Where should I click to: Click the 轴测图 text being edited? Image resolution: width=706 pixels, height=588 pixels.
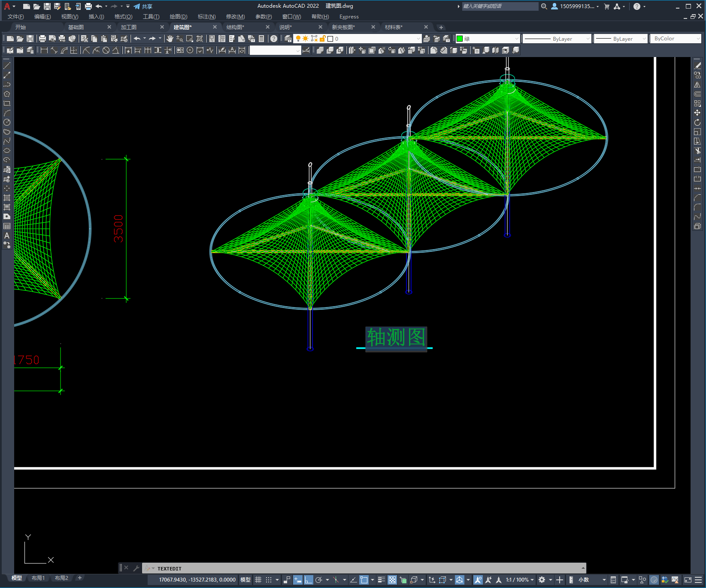(x=396, y=337)
